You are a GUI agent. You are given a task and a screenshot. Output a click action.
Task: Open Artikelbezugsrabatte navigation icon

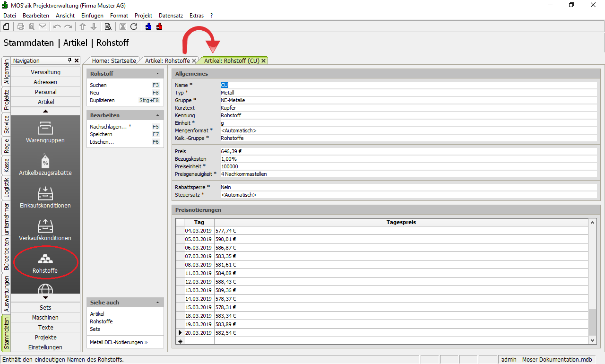coord(45,165)
